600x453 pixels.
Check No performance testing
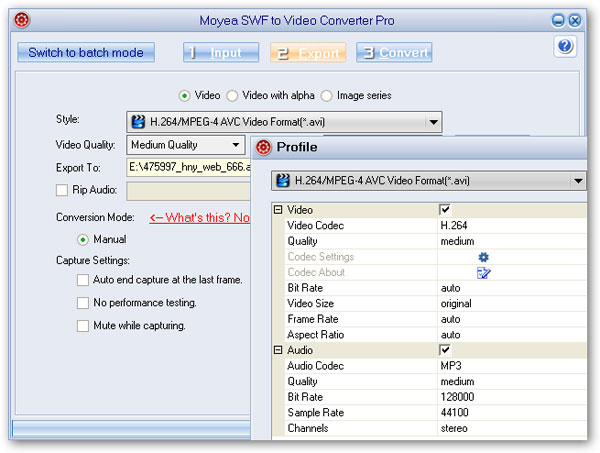(83, 303)
